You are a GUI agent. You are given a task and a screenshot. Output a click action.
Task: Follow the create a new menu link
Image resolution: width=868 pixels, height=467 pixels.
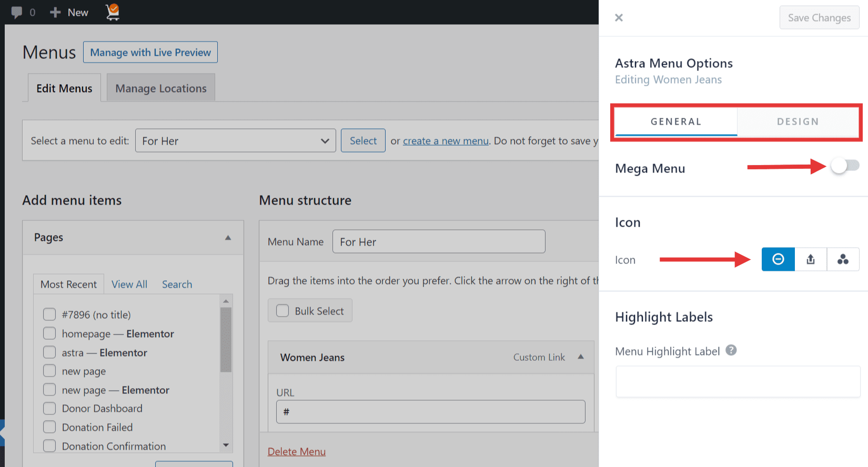tap(446, 141)
